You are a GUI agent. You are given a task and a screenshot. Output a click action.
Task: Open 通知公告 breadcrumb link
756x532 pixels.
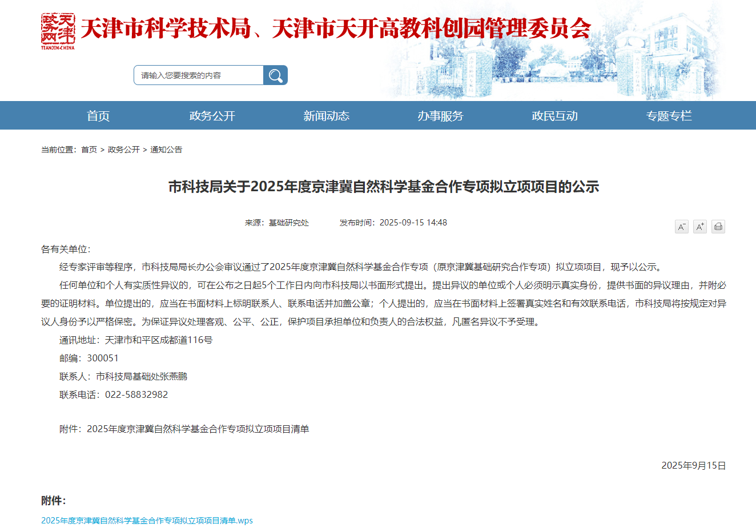(166, 150)
